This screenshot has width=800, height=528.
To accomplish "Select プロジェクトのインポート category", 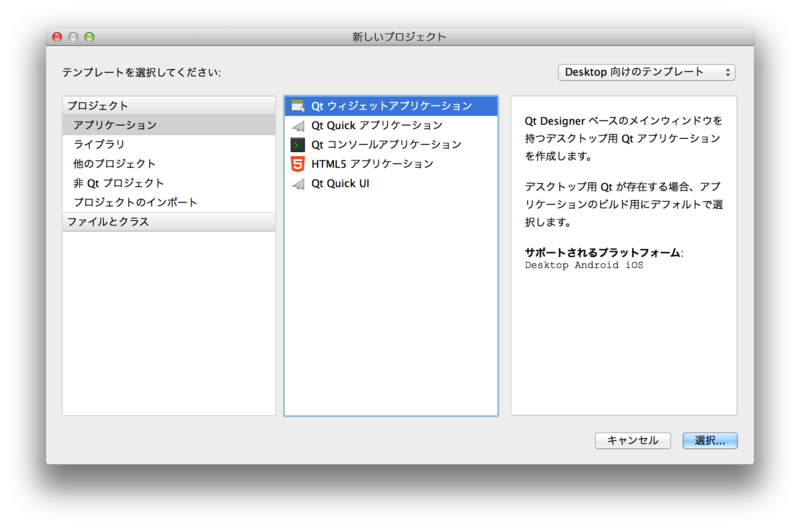I will [x=169, y=203].
